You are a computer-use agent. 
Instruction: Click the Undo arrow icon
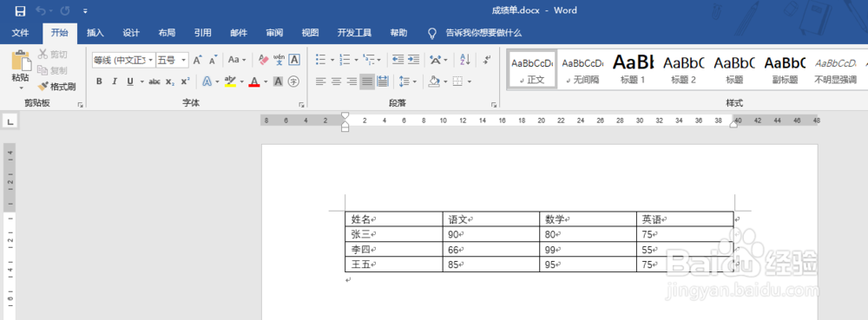[41, 10]
